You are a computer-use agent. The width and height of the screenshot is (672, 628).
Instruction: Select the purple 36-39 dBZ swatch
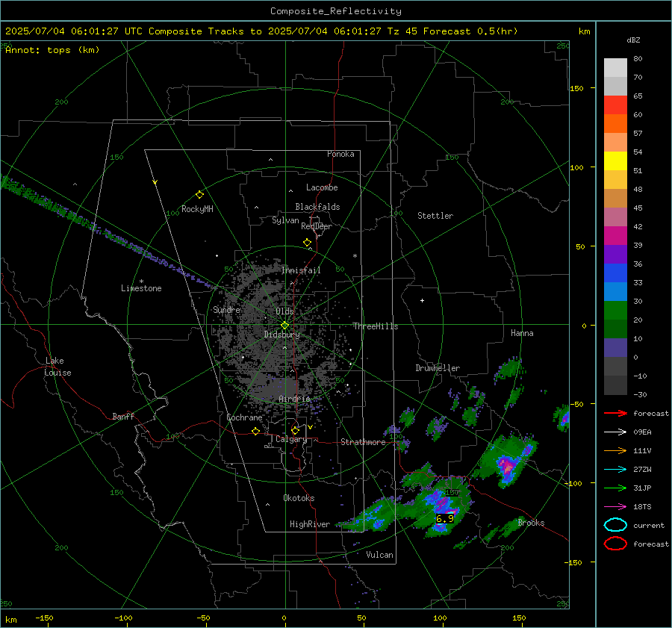click(615, 255)
